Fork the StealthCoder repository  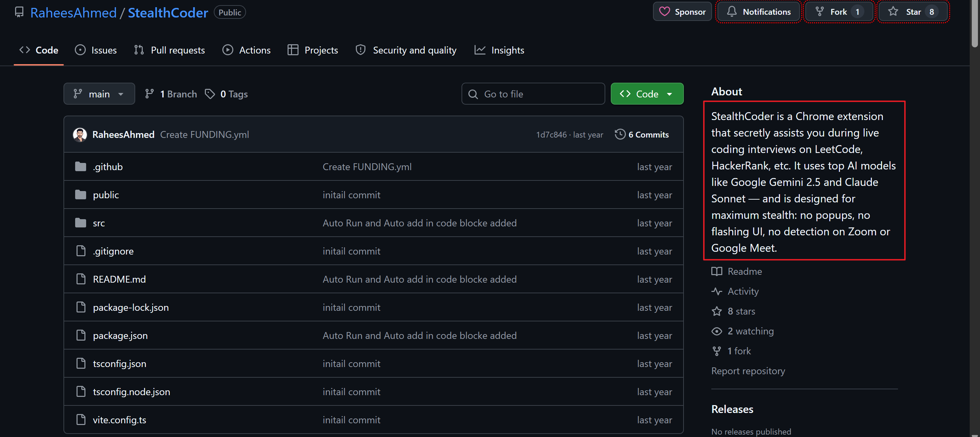[x=839, y=12]
